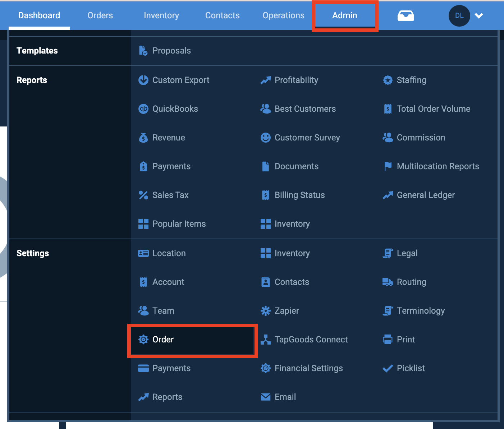The width and height of the screenshot is (504, 429).
Task: Open the inbox tray icon
Action: tap(406, 16)
